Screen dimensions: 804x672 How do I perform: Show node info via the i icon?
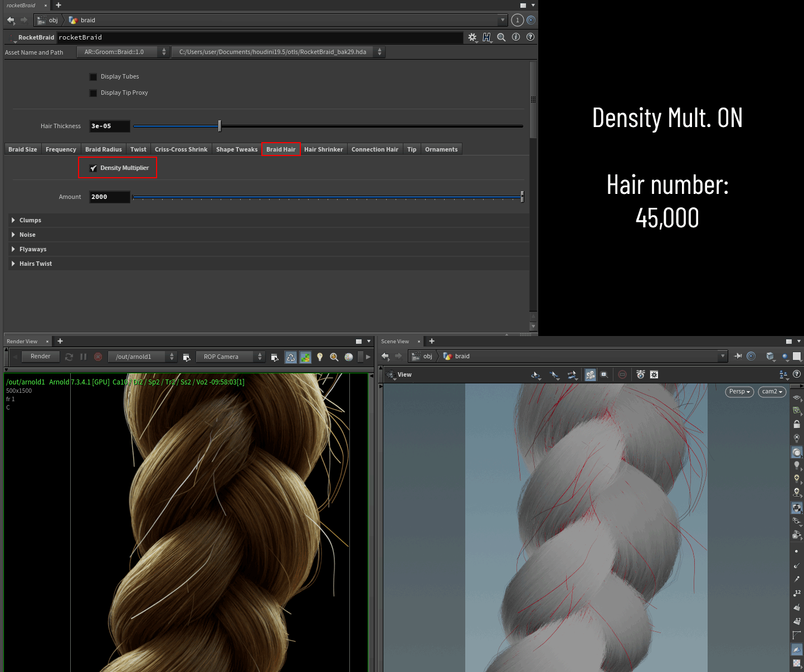point(516,37)
